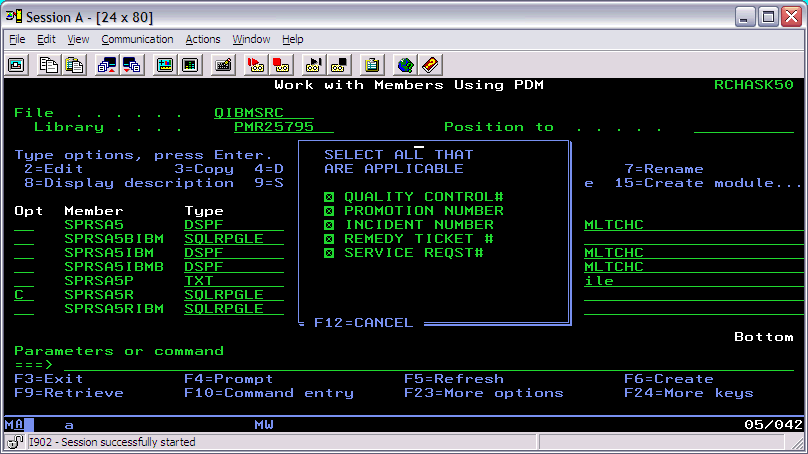Click 'I902 - Session successfully started' status message
The width and height of the screenshot is (808, 454).
pyautogui.click(x=112, y=442)
